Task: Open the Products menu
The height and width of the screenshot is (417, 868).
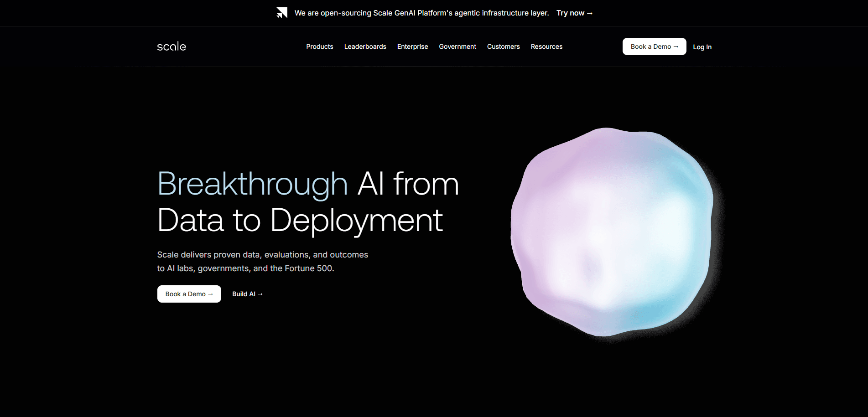Action: [319, 46]
